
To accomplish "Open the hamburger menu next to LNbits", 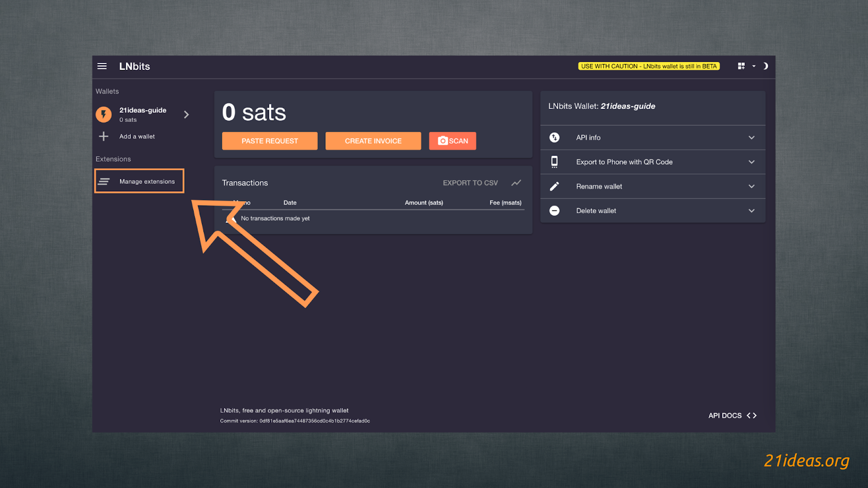I will 102,66.
